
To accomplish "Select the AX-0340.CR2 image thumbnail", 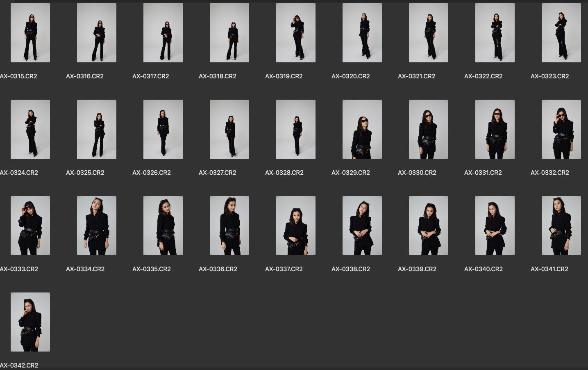I will coord(495,226).
